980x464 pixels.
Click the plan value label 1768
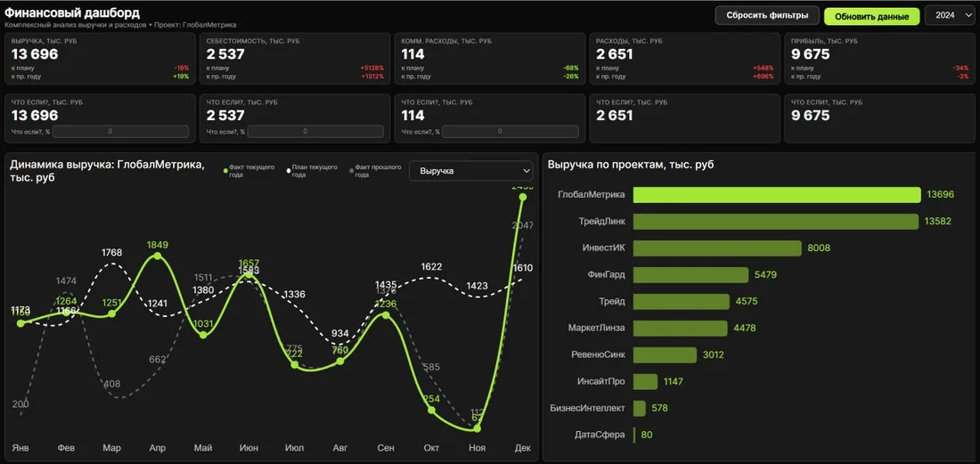pos(112,253)
